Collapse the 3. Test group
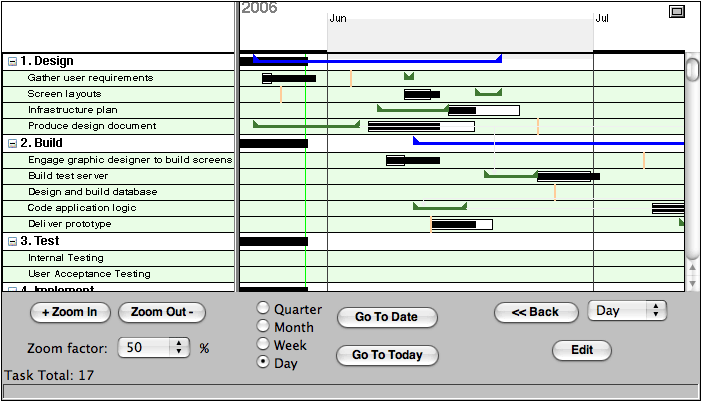Viewport: 702px width, 401px height. click(x=13, y=242)
